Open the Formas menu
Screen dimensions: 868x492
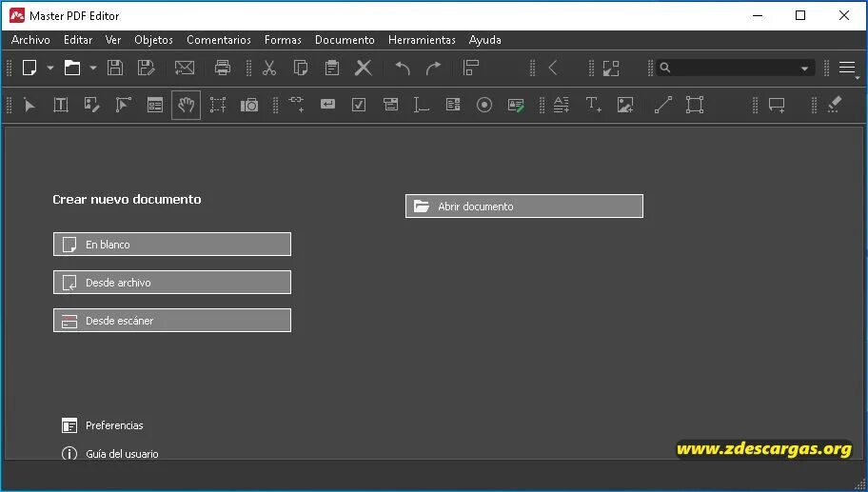pos(283,40)
